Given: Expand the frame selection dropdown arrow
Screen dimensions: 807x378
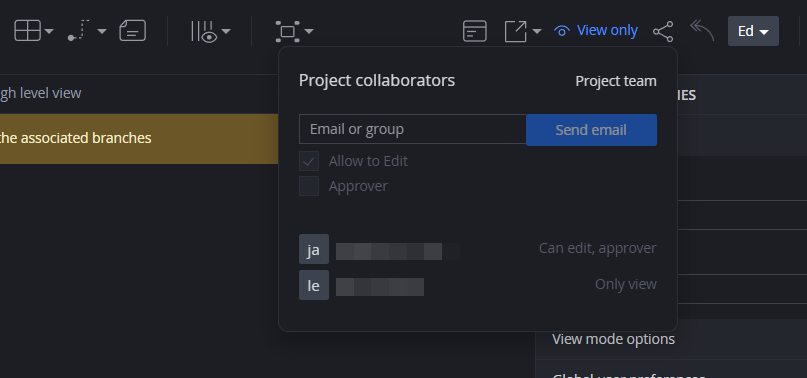Looking at the screenshot, I should (x=309, y=32).
